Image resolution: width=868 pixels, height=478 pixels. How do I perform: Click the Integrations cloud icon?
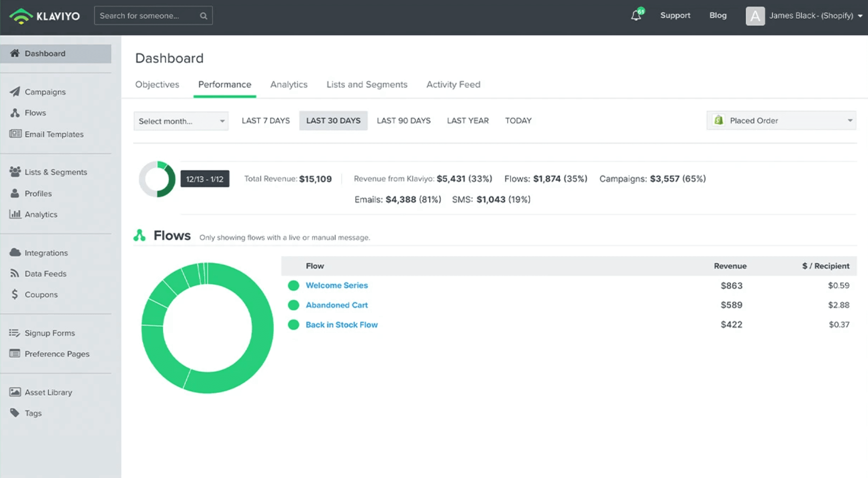[x=15, y=253]
